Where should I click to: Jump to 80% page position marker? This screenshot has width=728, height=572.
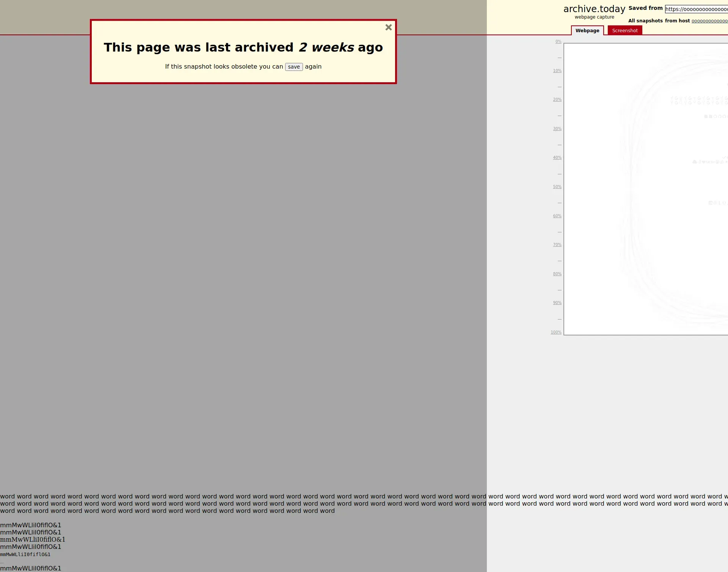557,274
